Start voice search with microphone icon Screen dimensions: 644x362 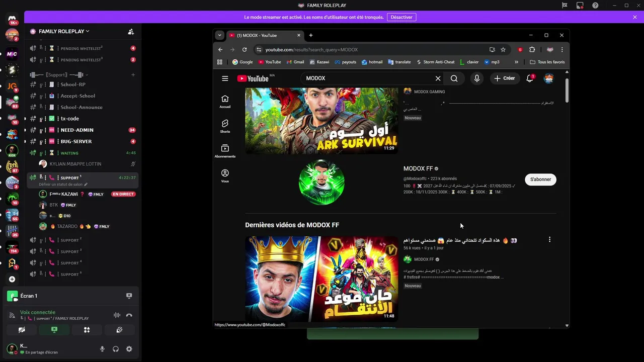coord(476,78)
